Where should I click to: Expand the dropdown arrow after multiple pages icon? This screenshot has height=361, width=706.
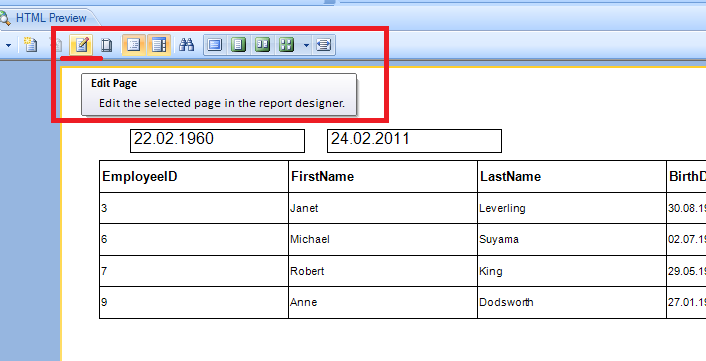point(306,45)
